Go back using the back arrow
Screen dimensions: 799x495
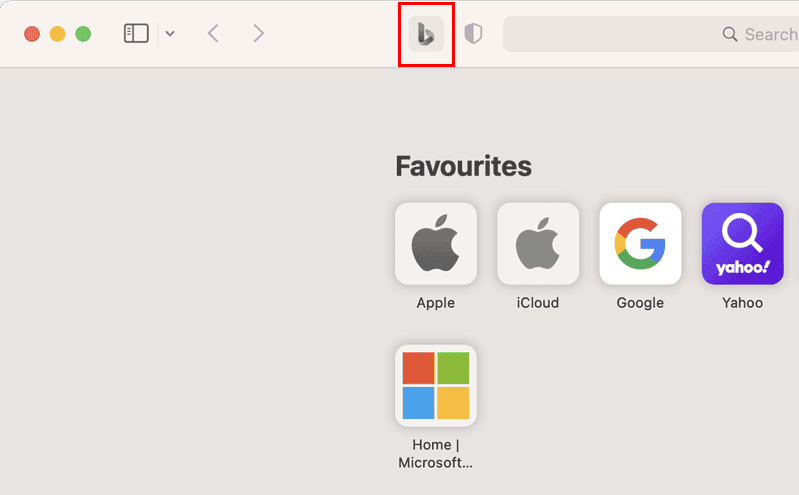pos(214,34)
